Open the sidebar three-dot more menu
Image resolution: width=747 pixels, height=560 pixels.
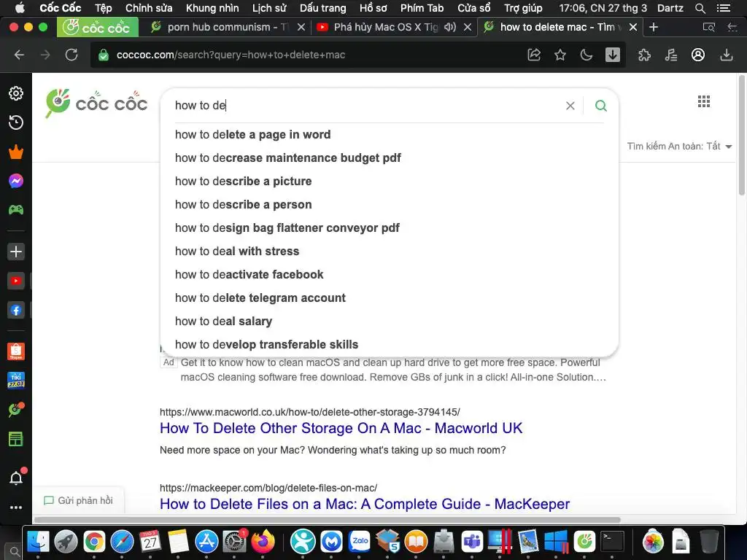coord(16,507)
